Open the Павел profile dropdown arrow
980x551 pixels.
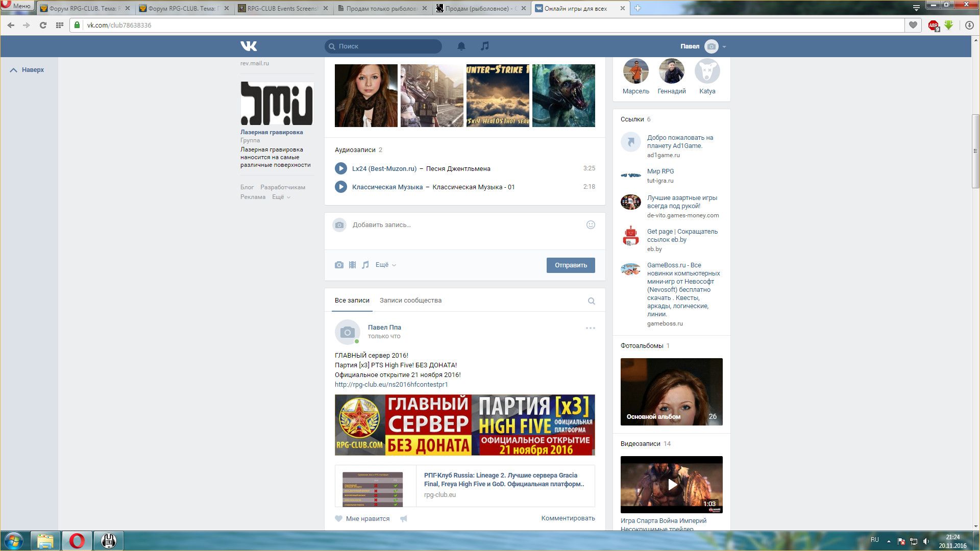pos(724,46)
